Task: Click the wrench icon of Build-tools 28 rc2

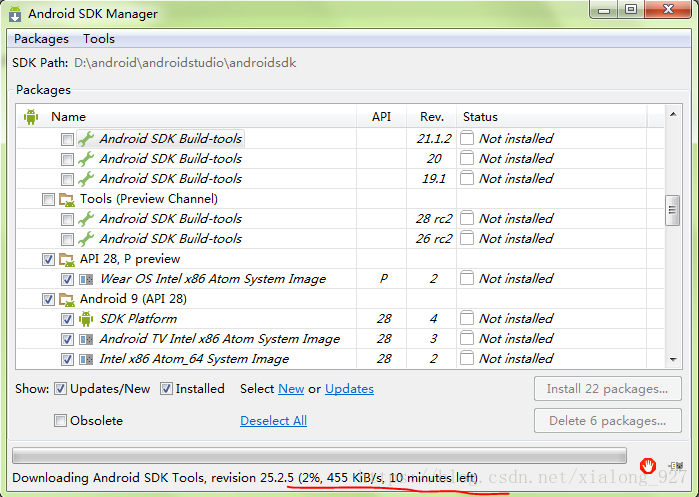Action: tap(86, 219)
